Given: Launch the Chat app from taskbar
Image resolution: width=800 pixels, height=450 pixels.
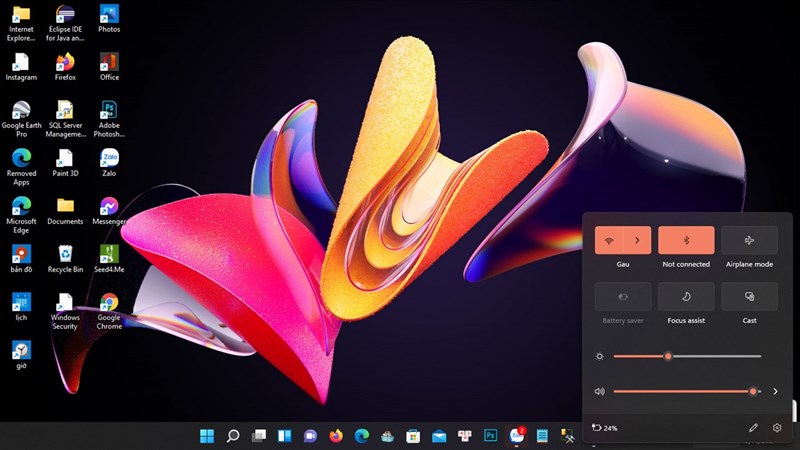Looking at the screenshot, I should click(x=310, y=436).
